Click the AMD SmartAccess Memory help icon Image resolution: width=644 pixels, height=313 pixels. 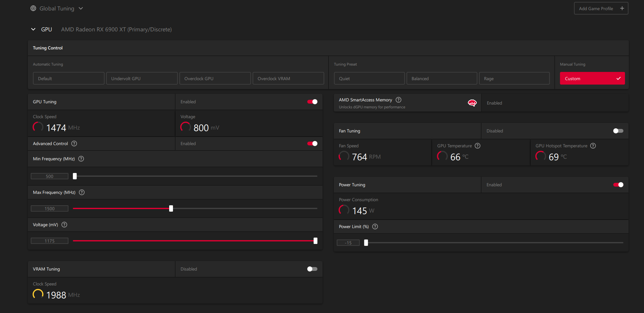399,100
